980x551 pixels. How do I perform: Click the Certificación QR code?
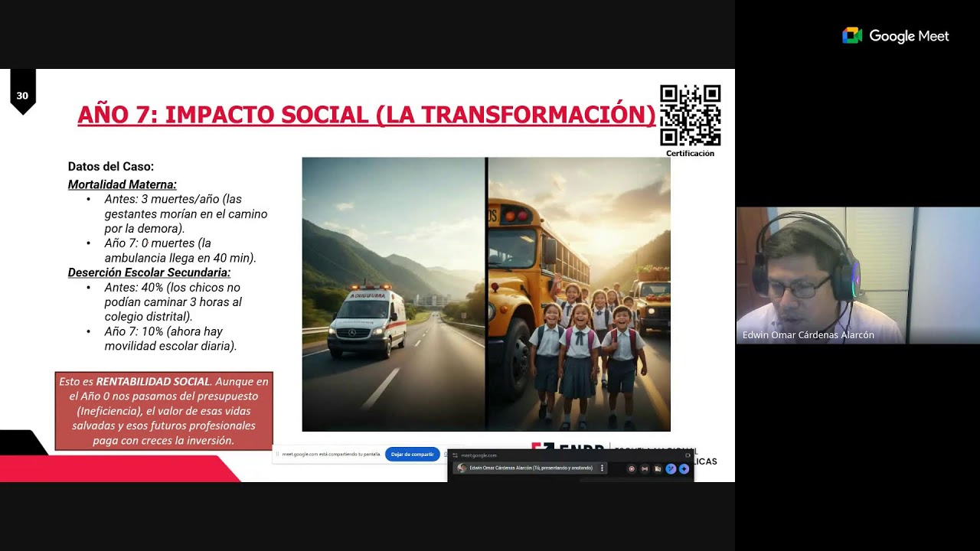point(690,116)
